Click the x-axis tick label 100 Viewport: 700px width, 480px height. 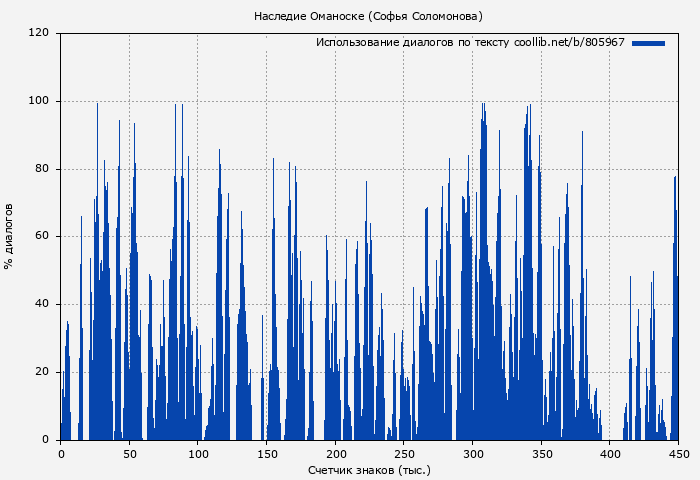tap(198, 454)
